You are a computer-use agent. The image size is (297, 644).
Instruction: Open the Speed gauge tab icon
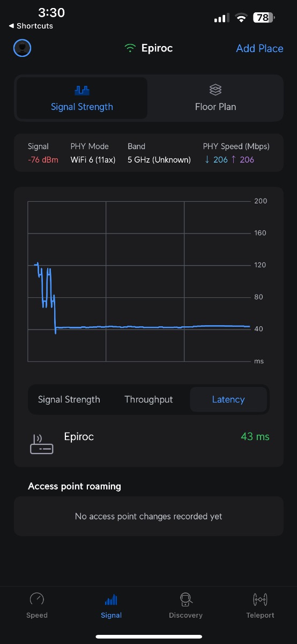pos(37,599)
